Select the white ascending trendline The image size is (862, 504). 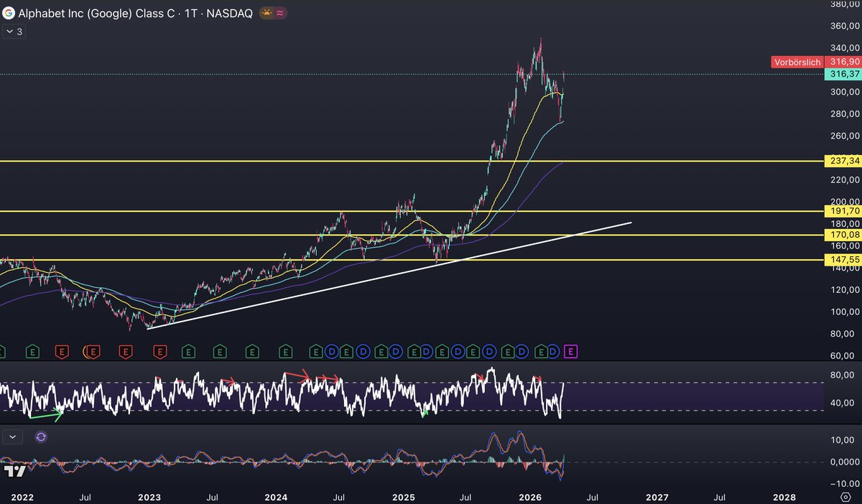click(x=388, y=276)
